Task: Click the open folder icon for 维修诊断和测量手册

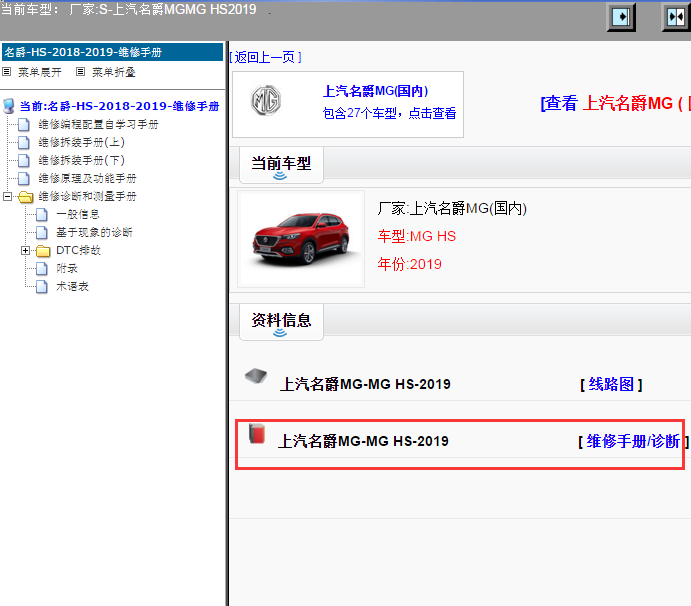Action: [x=26, y=197]
